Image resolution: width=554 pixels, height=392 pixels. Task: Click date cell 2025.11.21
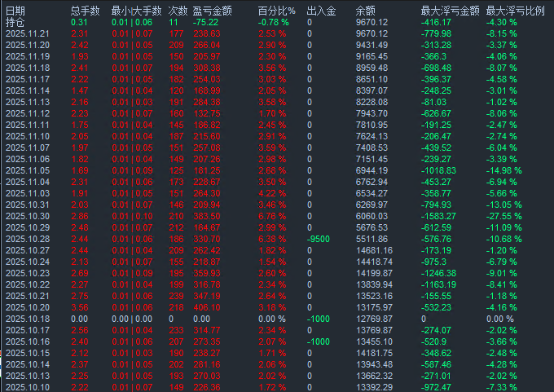(28, 34)
